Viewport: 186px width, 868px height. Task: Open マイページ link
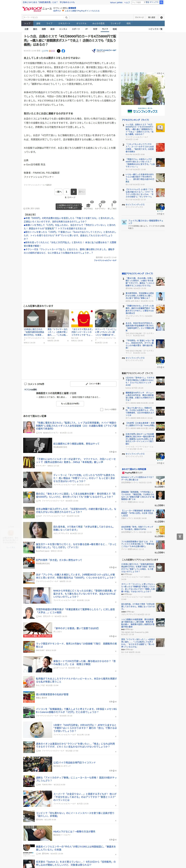click(139, 18)
